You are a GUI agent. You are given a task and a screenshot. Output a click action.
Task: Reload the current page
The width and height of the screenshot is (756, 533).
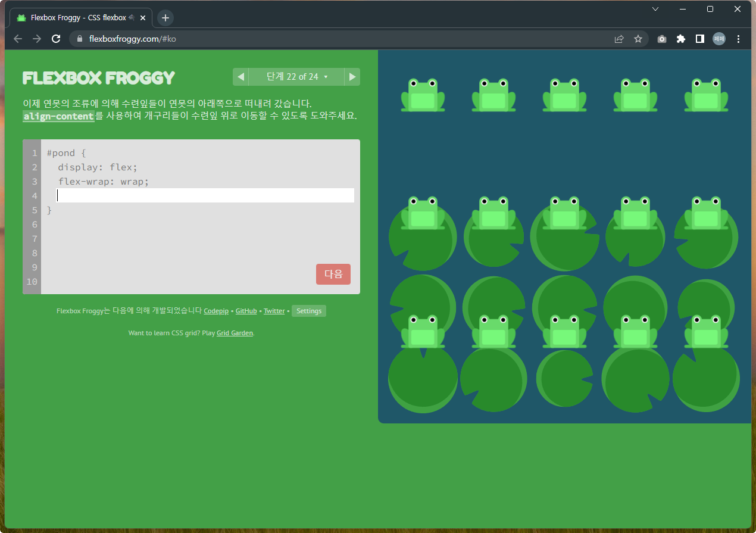(56, 39)
